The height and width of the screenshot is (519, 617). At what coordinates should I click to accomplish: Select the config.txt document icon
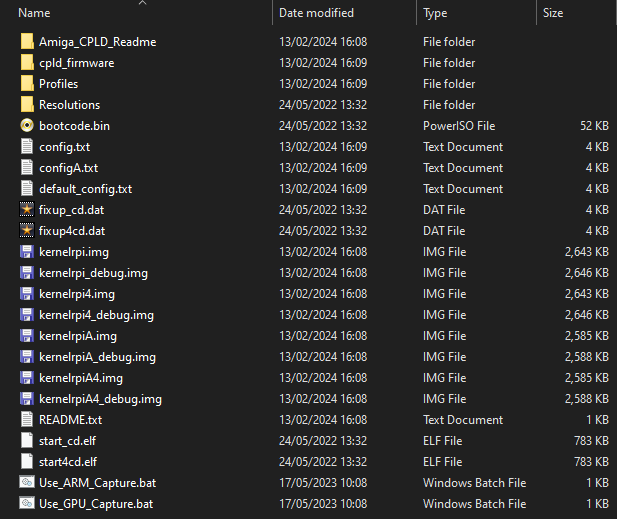coord(27,147)
